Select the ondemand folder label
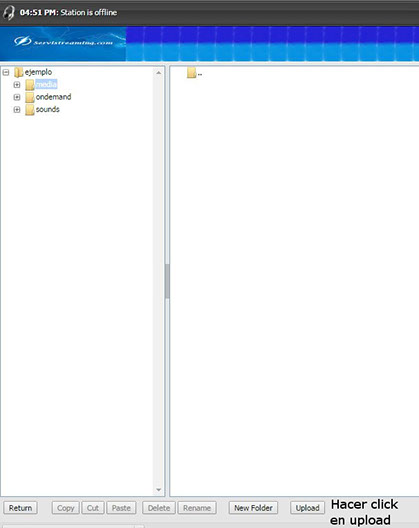Screen dimensions: 419x528 click(x=54, y=97)
